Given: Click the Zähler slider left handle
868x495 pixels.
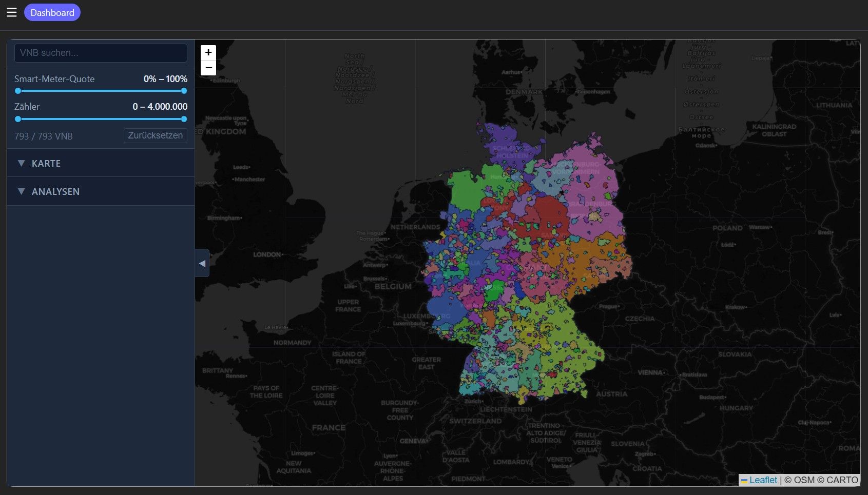Looking at the screenshot, I should 18,119.
